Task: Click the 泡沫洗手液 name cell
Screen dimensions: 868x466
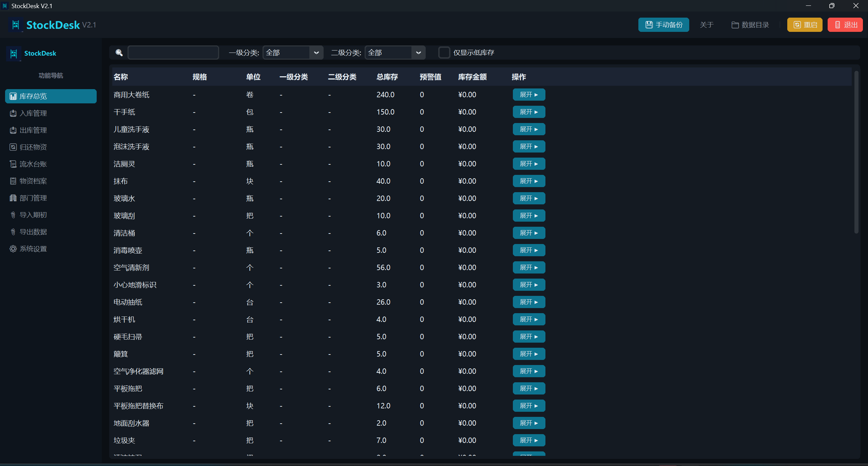Action: [132, 146]
